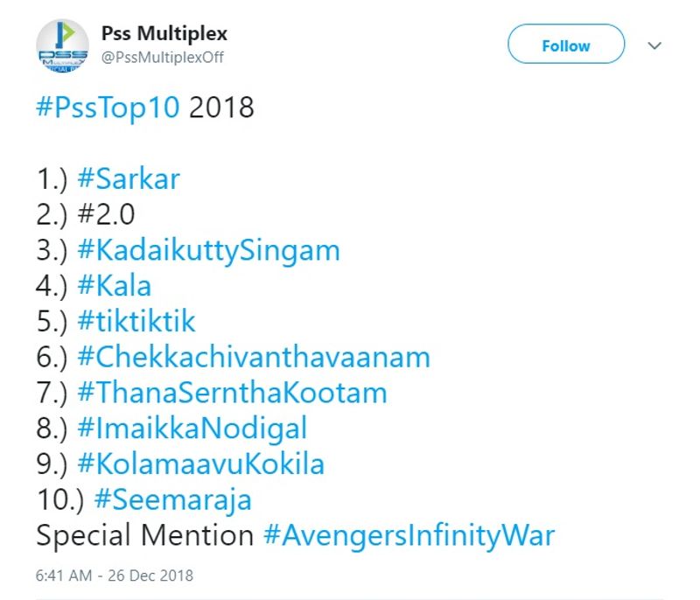The height and width of the screenshot is (600, 700).
Task: Click the Pss Multiplex profile avatar
Action: click(62, 45)
